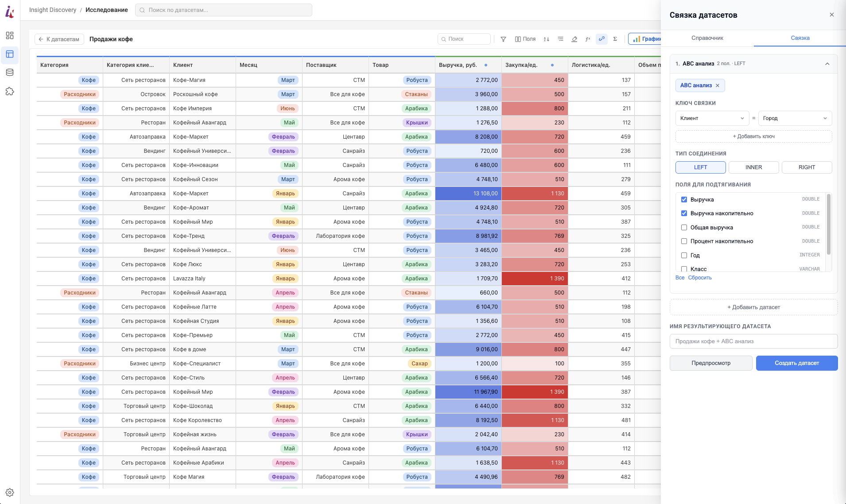Select RIGHT join type
The image size is (846, 504).
click(807, 167)
